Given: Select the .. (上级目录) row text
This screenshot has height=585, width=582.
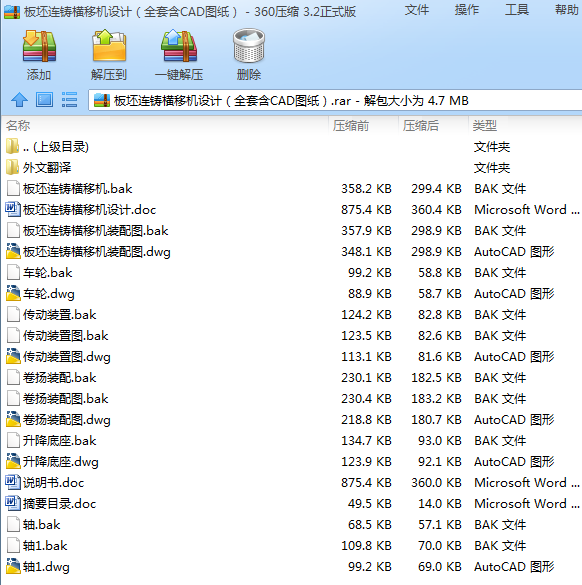Looking at the screenshot, I should (x=56, y=147).
